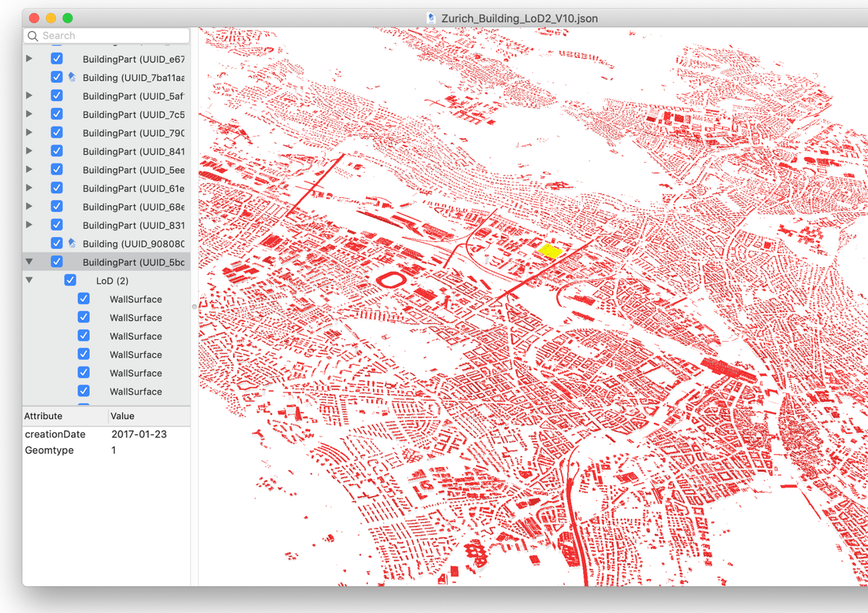
Task: Select the creationDate attribute cell
Action: click(55, 434)
